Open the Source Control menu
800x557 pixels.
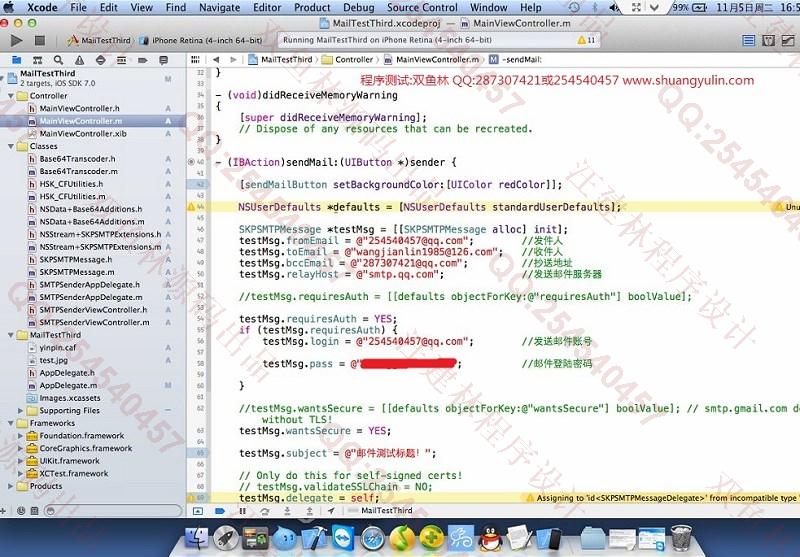click(422, 8)
